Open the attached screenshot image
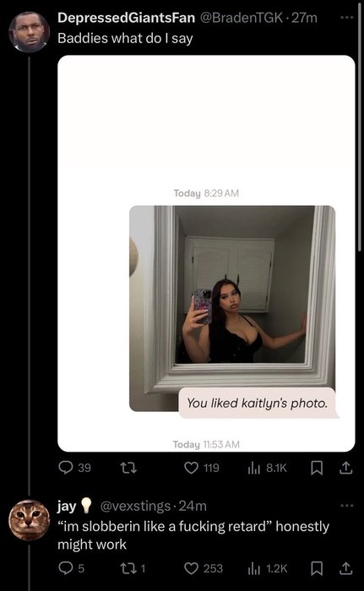Screen dimensions: 364x591 pos(206,253)
